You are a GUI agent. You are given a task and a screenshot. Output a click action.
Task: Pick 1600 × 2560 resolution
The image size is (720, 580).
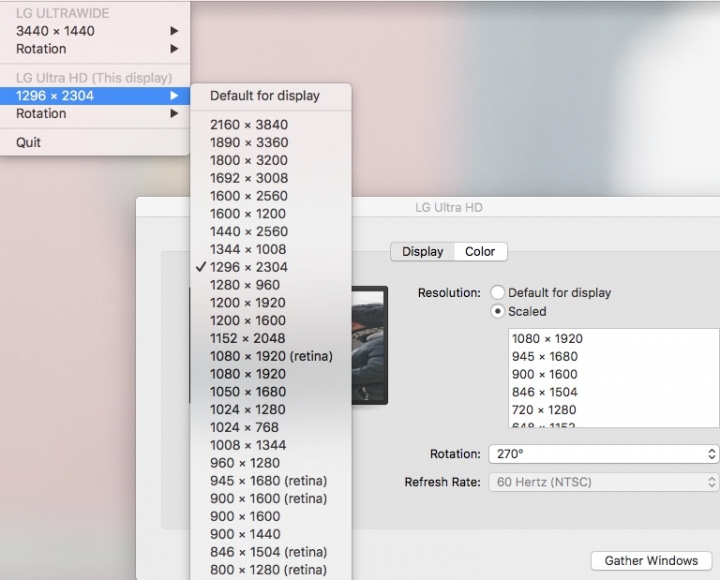(x=271, y=196)
